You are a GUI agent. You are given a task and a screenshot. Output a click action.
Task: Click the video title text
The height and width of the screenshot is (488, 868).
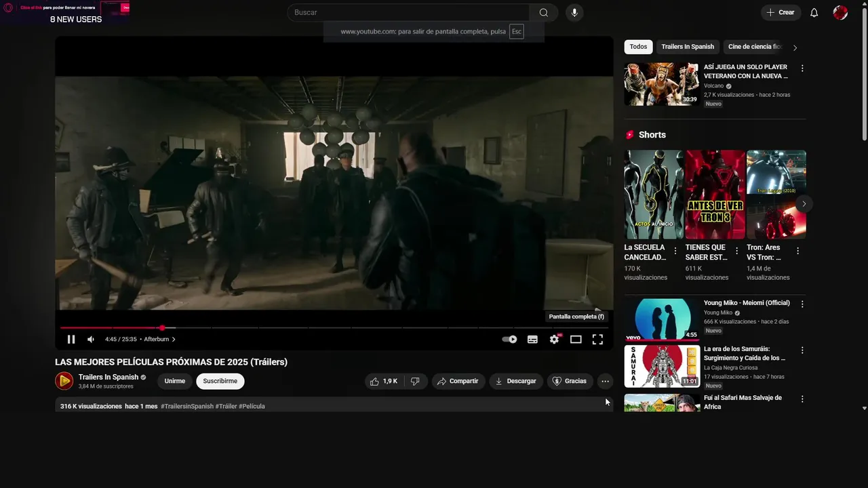point(171,362)
